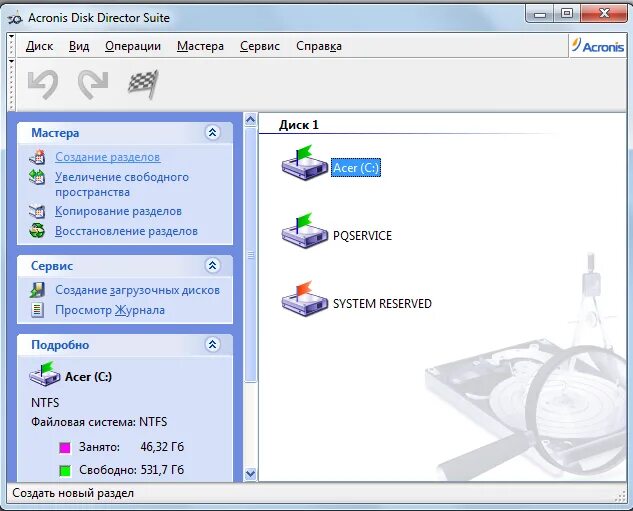This screenshot has height=511, width=633.
Task: Click the Redo arrow toolbar icon
Action: [93, 84]
